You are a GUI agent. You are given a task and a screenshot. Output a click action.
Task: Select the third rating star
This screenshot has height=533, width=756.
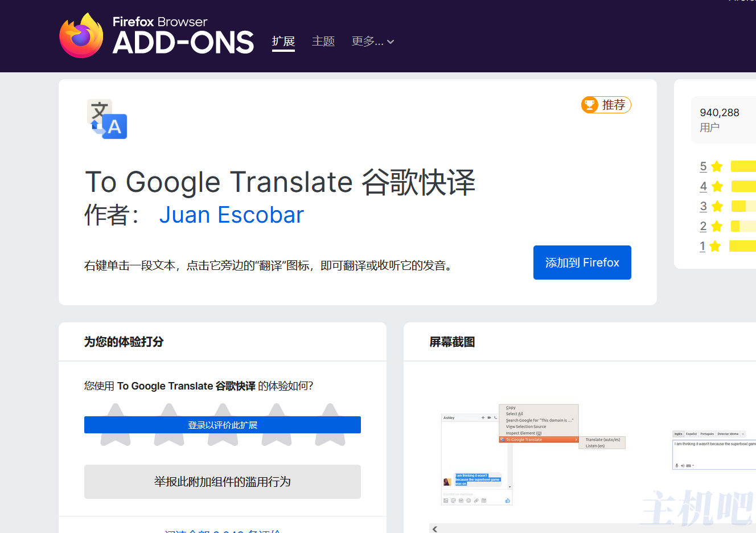223,424
